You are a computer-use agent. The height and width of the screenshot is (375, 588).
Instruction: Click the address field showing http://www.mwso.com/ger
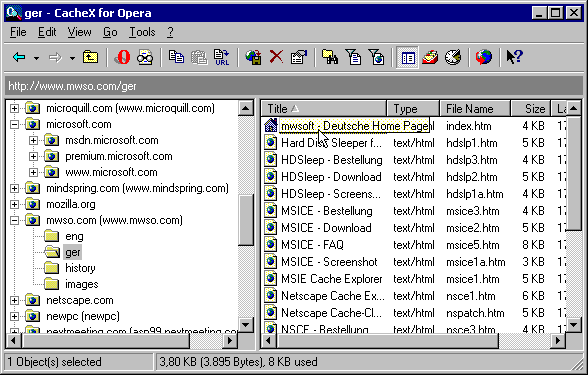click(x=294, y=86)
